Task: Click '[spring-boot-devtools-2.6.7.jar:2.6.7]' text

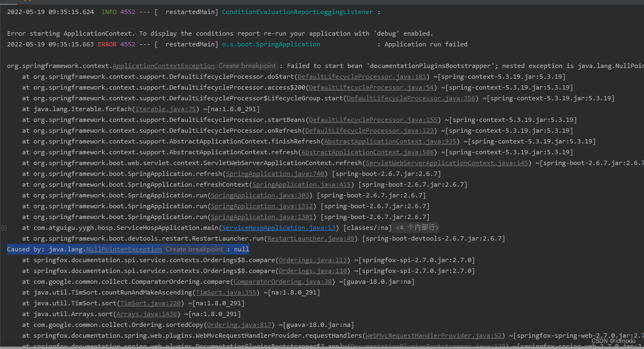Action: [433, 238]
